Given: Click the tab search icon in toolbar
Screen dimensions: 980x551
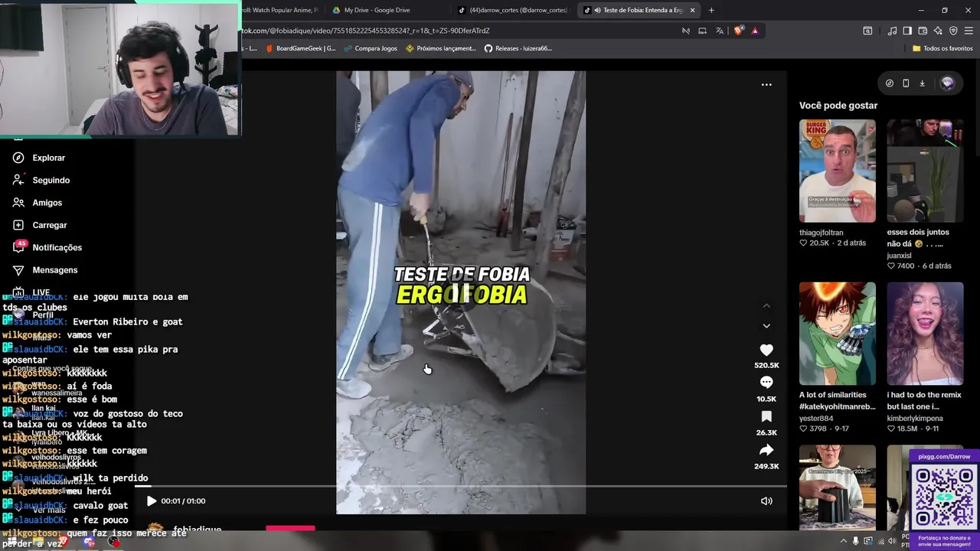Looking at the screenshot, I should 867,31.
